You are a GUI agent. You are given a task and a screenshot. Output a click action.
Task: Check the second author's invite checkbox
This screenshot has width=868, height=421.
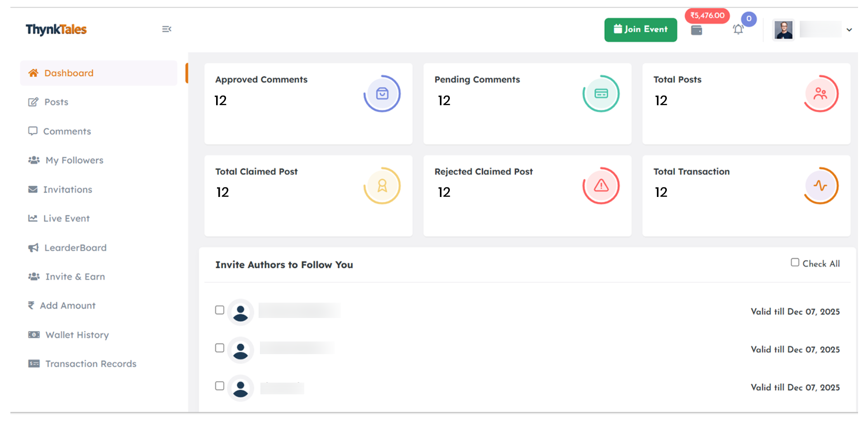[220, 348]
